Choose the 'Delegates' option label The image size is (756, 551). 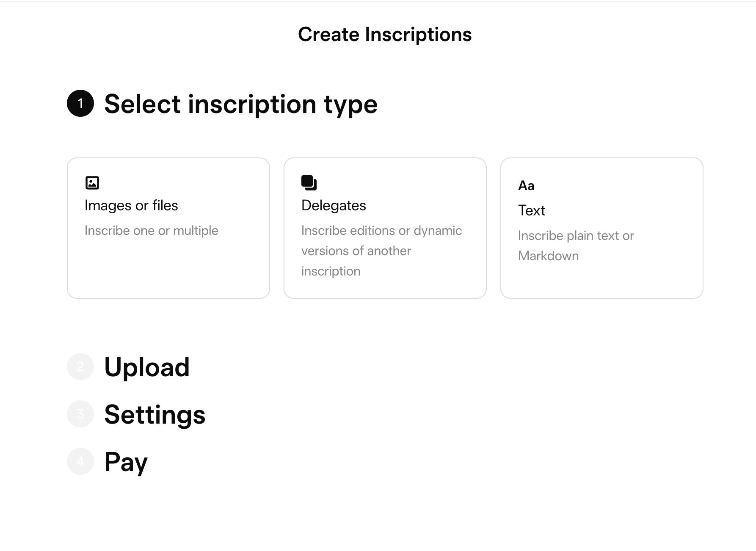pos(334,206)
